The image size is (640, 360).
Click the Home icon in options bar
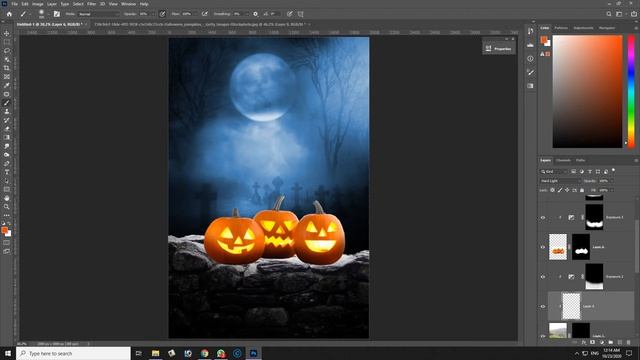(x=9, y=14)
